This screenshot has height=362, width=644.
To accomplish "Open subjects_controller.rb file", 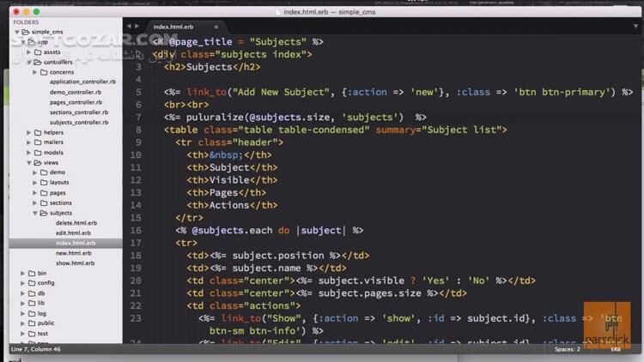I will pyautogui.click(x=79, y=123).
